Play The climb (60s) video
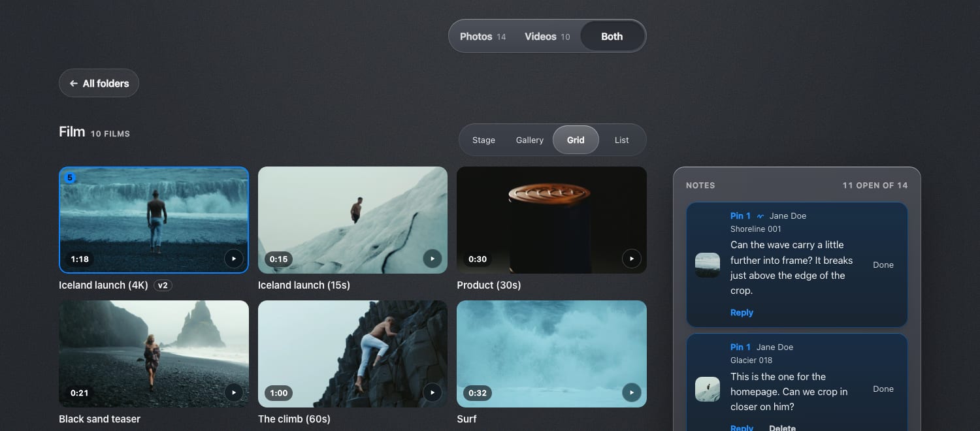980x431 pixels. pyautogui.click(x=433, y=392)
